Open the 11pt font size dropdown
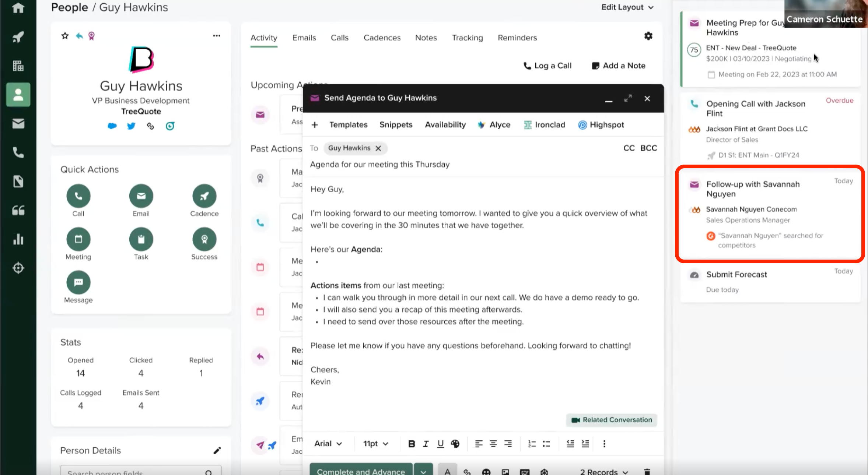 (x=375, y=444)
